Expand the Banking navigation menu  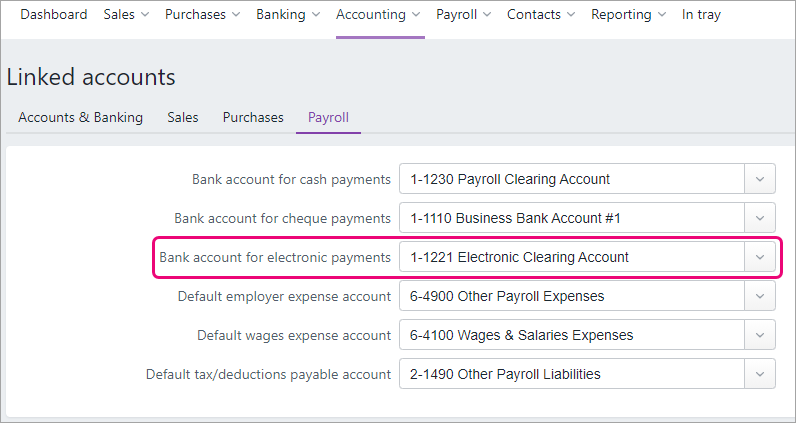click(x=288, y=15)
